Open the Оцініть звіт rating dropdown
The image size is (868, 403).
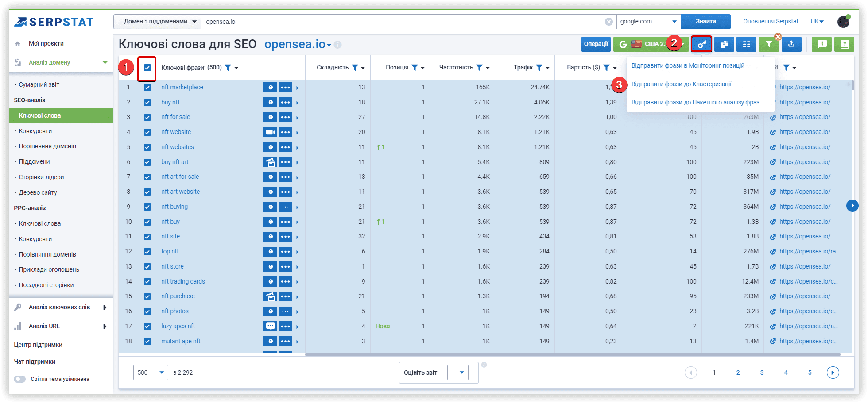[458, 372]
